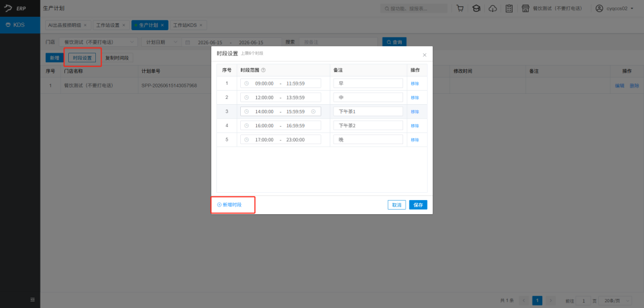Open the graduation cap training icon
The height and width of the screenshot is (308, 644).
477,8
